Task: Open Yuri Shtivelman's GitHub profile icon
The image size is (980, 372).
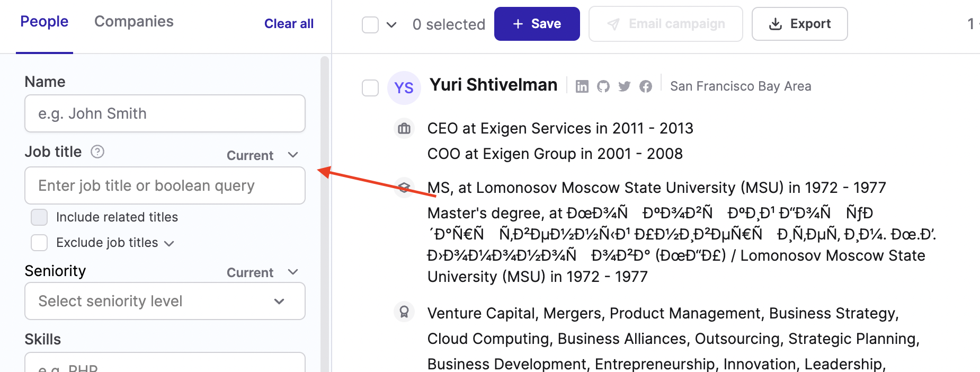Action: [x=603, y=86]
